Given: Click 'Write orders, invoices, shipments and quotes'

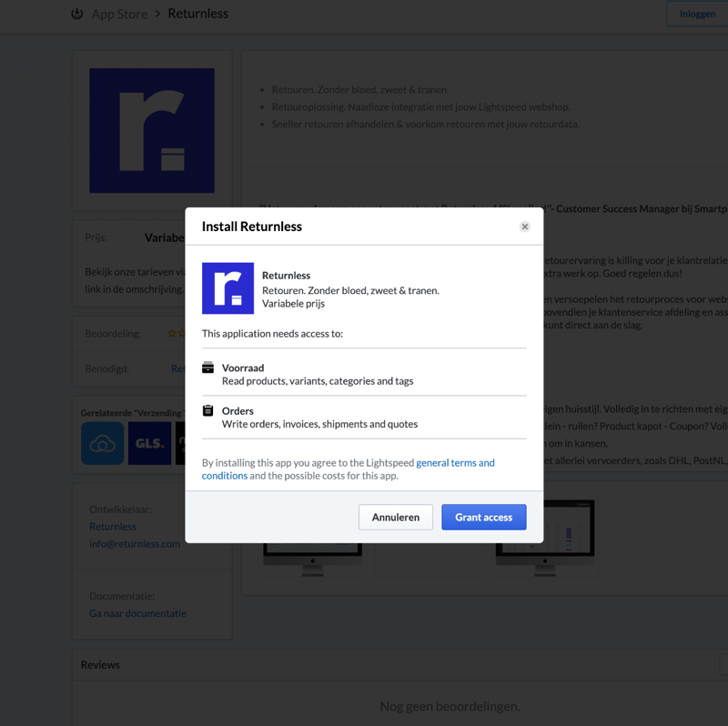Looking at the screenshot, I should point(320,424).
